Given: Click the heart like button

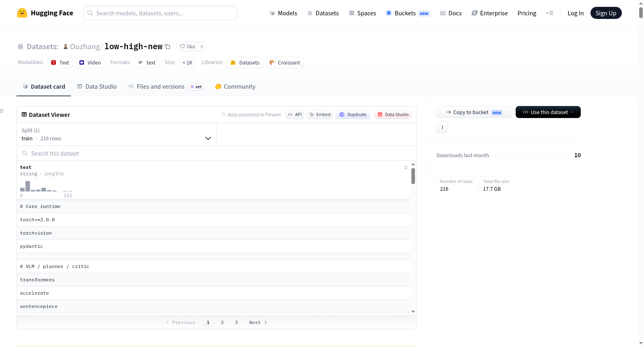Looking at the screenshot, I should pyautogui.click(x=187, y=46).
